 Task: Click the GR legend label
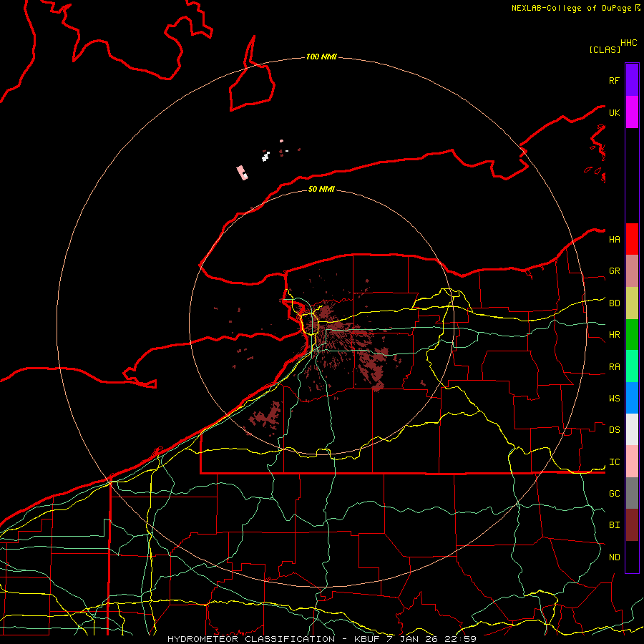pos(614,271)
